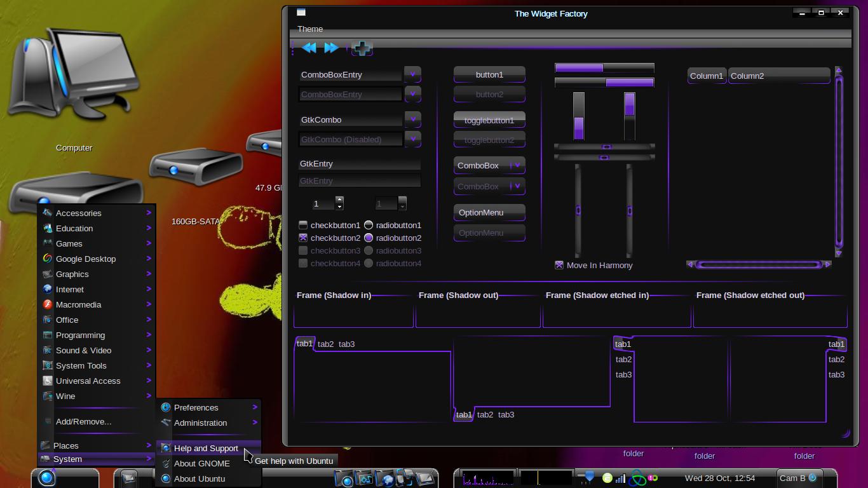Toggle togglebutton1

489,120
